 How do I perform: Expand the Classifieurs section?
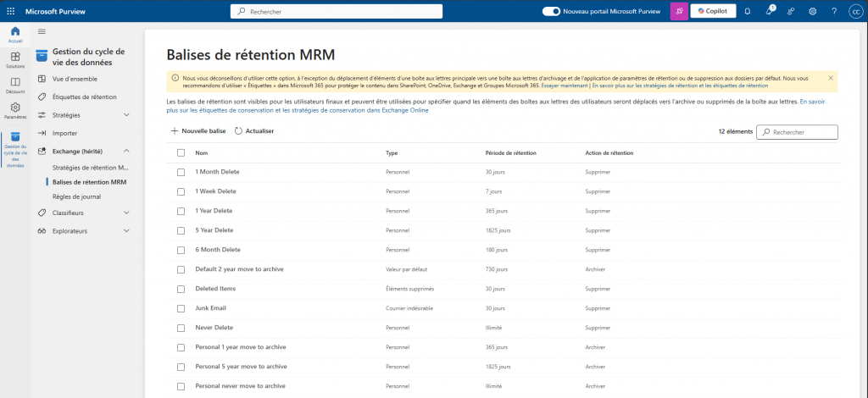pyautogui.click(x=127, y=213)
